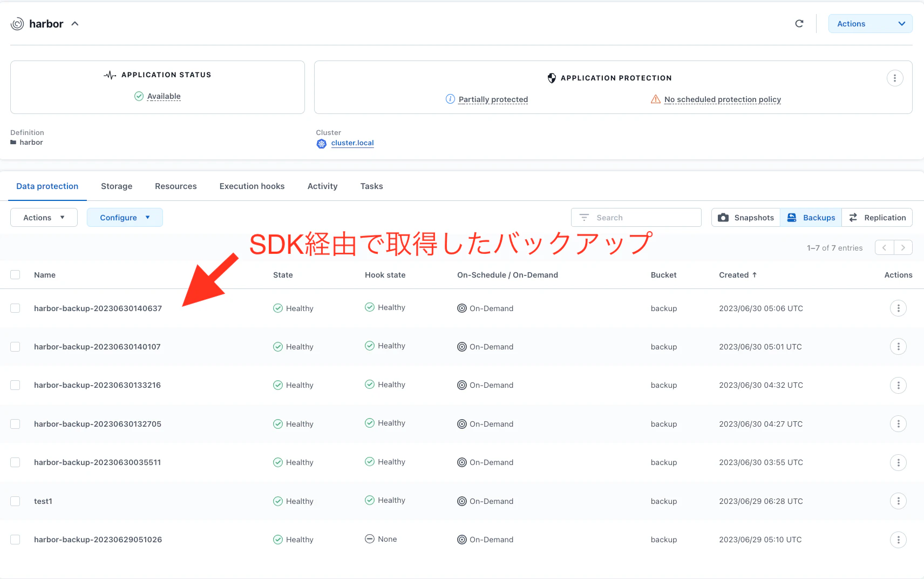Click in the Search field

coord(636,218)
